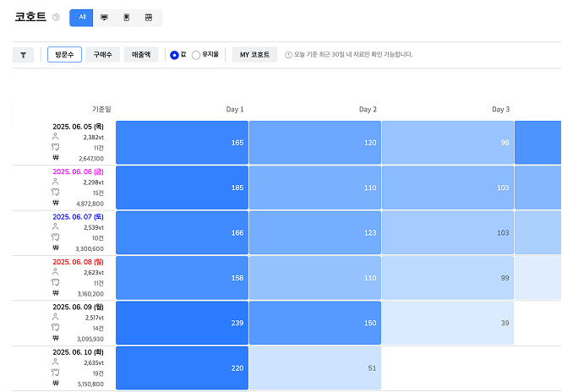Open MY 코호트 button
The width and height of the screenshot is (562, 392).
pyautogui.click(x=254, y=55)
